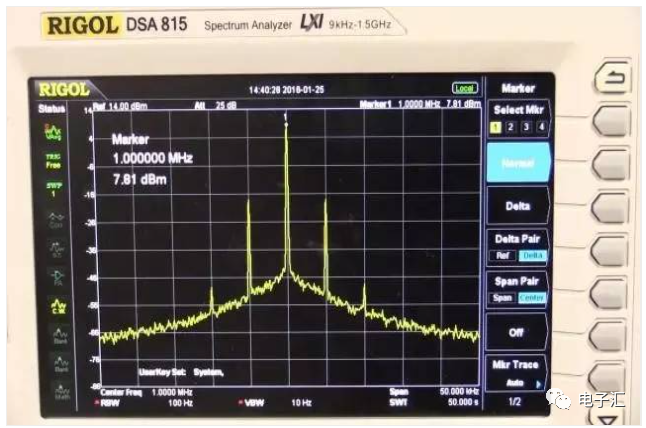Select the Off marker menu item
Viewport: 646px width, 428px height.
517,332
